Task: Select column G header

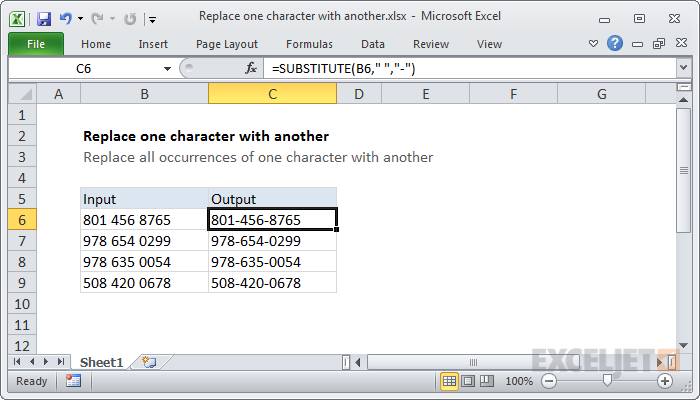Action: [x=601, y=94]
